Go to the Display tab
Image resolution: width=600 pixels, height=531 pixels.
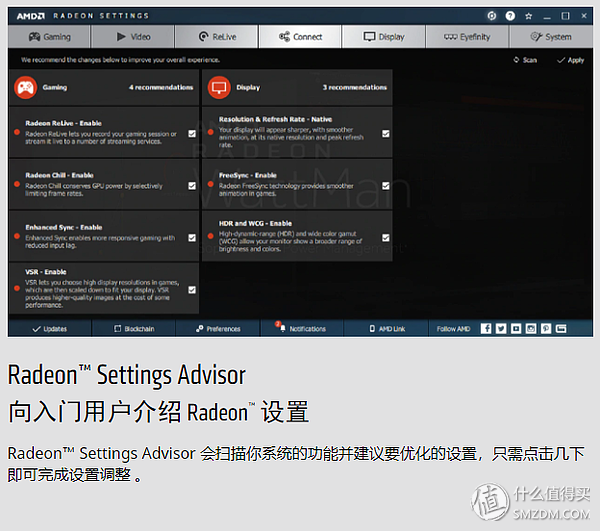point(384,37)
